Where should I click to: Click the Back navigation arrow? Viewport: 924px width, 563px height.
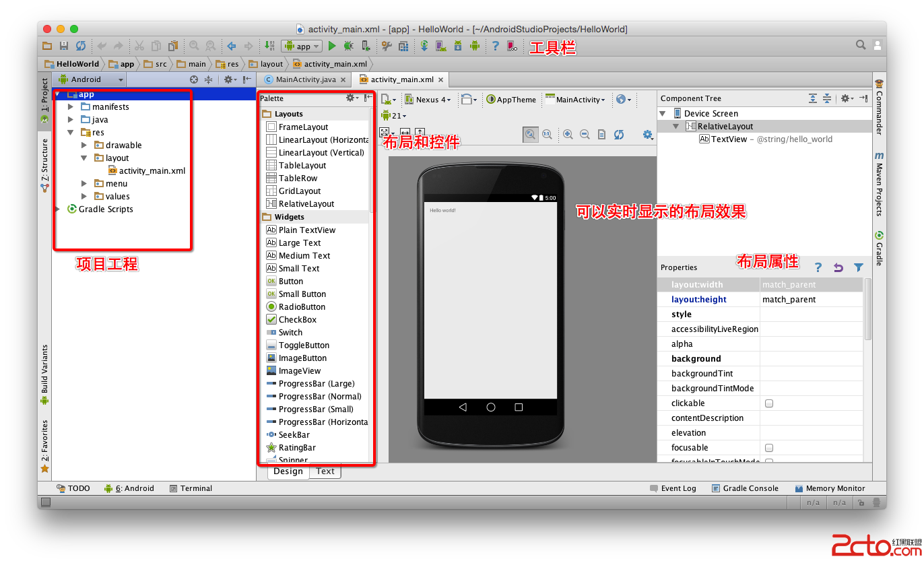point(232,46)
